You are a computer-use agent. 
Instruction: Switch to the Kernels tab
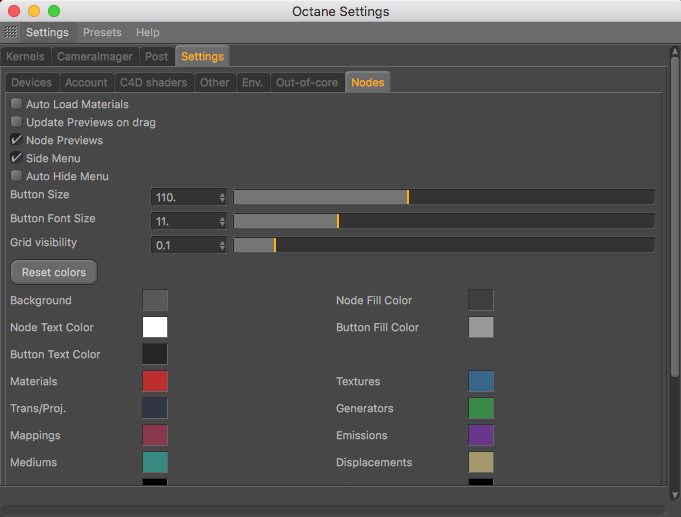[25, 56]
